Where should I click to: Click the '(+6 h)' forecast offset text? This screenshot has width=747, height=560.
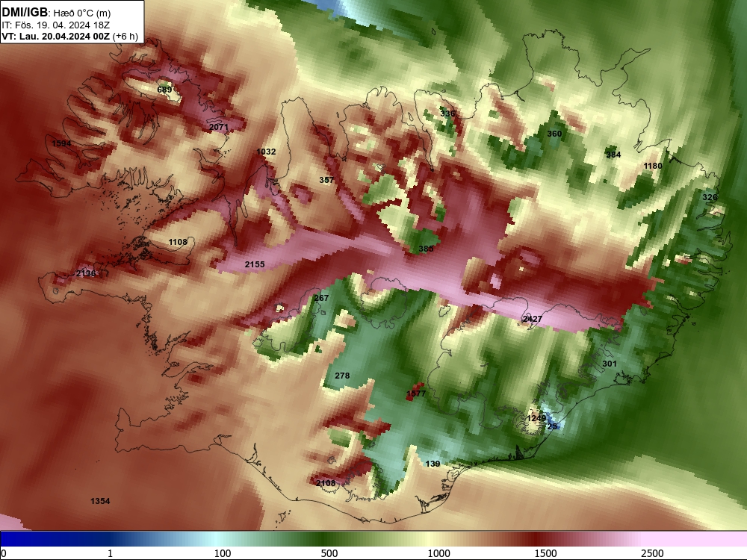tap(125, 36)
